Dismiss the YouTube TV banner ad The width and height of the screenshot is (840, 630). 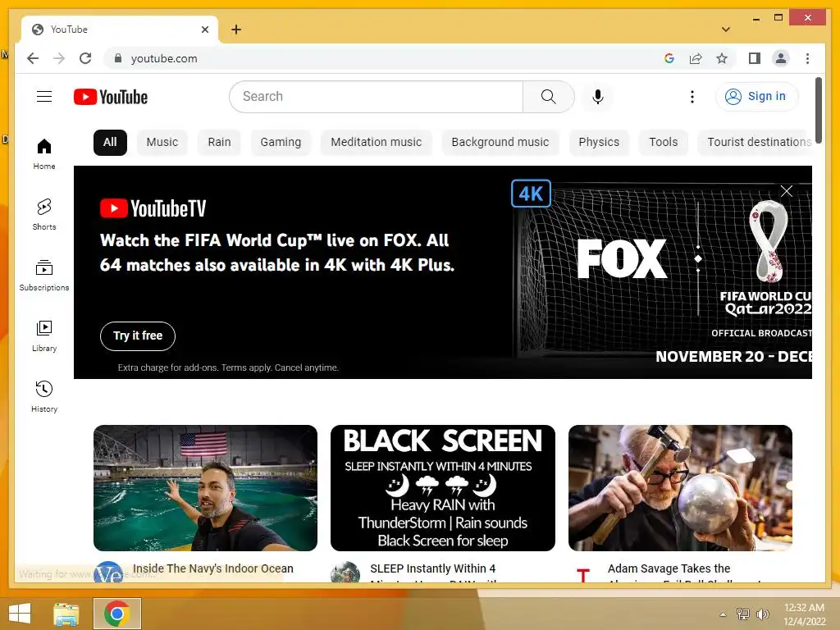(x=786, y=190)
